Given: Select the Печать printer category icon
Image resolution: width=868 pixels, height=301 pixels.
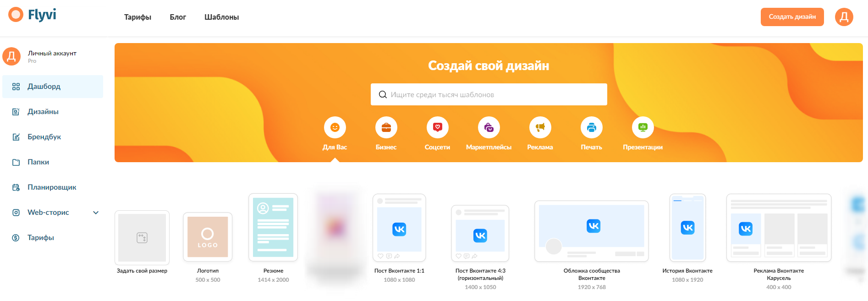Looking at the screenshot, I should (592, 127).
